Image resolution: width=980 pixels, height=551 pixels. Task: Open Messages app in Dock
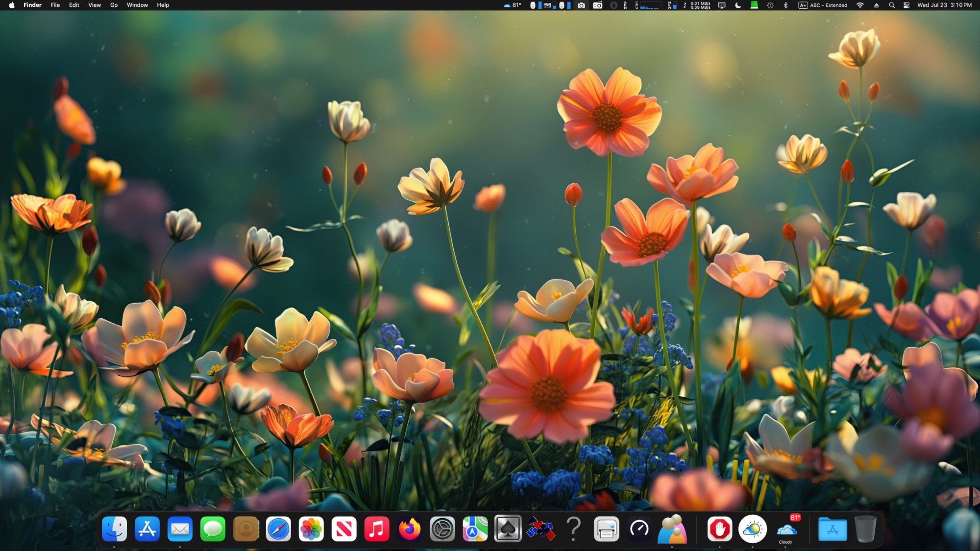point(213,529)
